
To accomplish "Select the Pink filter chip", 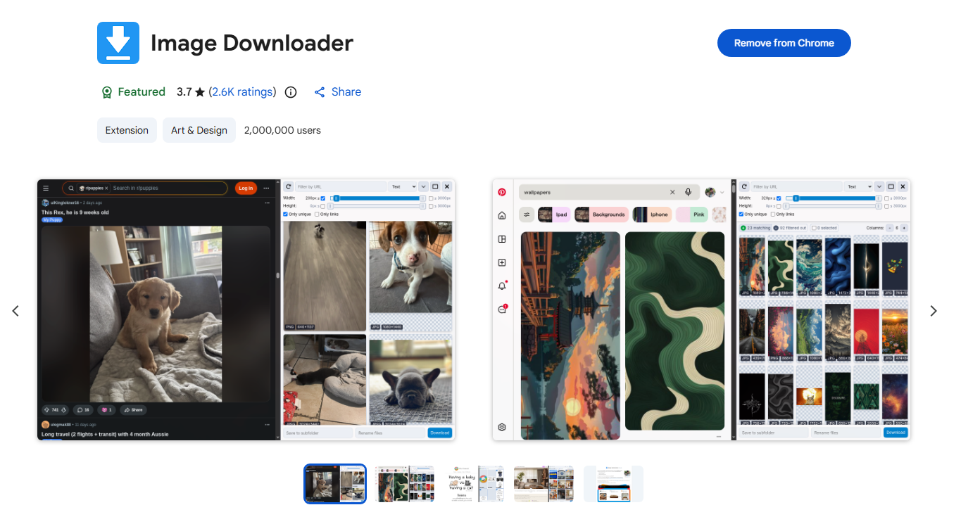I will [693, 215].
